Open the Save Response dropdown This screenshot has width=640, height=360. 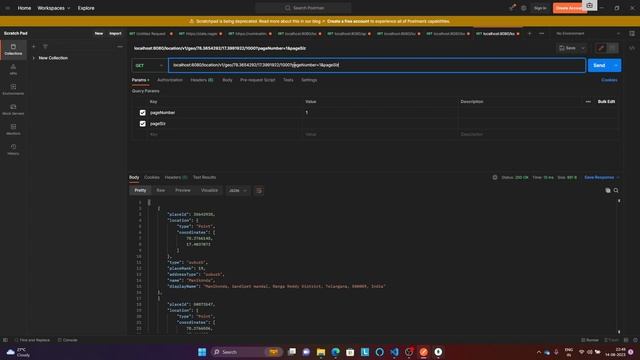pyautogui.click(x=602, y=178)
